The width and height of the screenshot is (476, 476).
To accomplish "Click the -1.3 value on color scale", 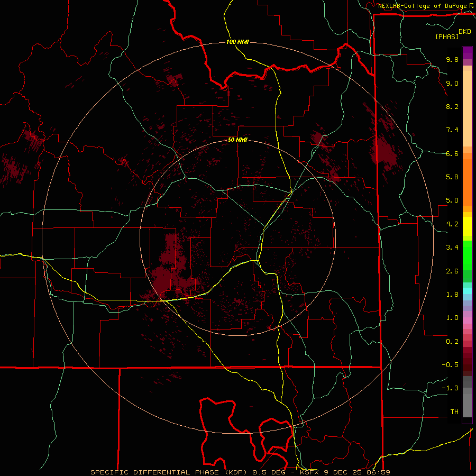I will [450, 388].
